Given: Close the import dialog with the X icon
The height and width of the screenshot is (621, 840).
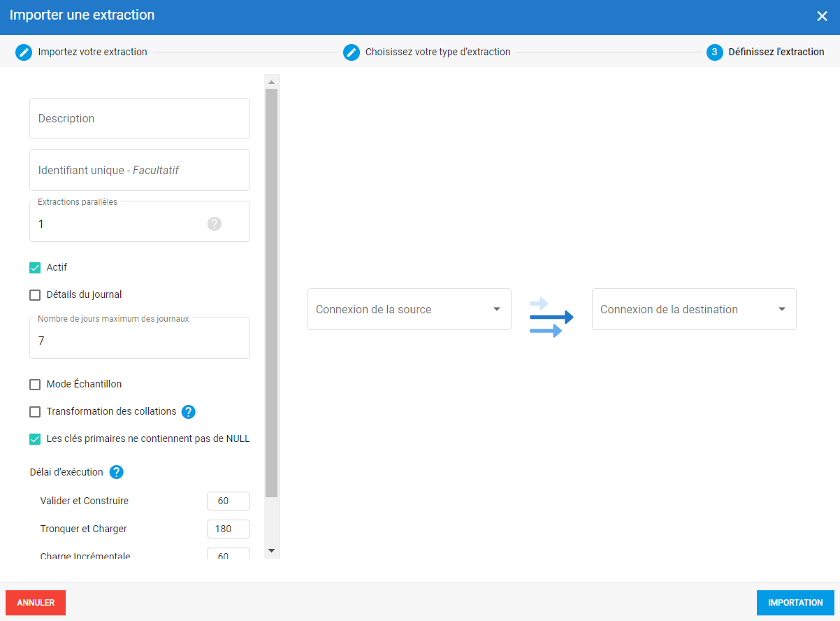Looking at the screenshot, I should 822,16.
